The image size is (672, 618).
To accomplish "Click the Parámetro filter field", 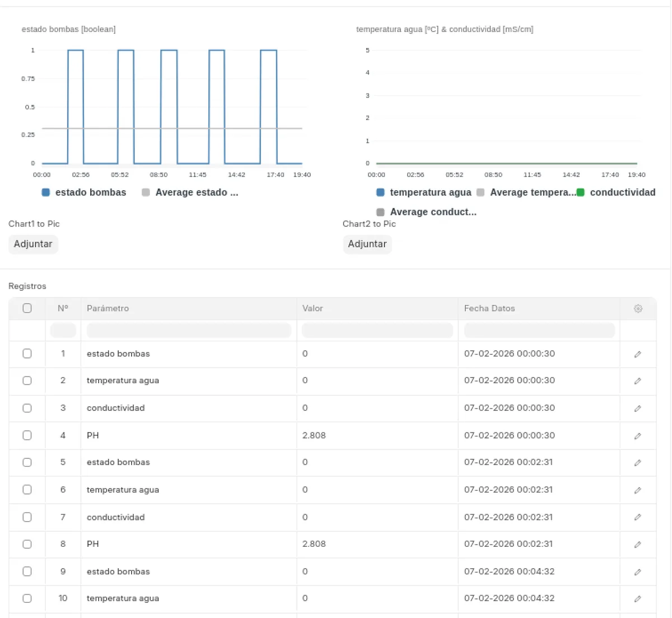I will tap(189, 330).
